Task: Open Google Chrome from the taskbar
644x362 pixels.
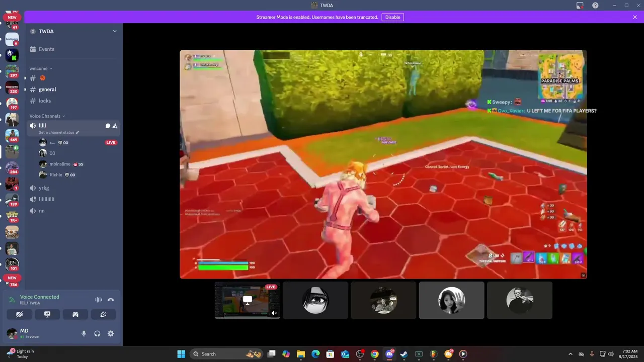Action: [374, 354]
